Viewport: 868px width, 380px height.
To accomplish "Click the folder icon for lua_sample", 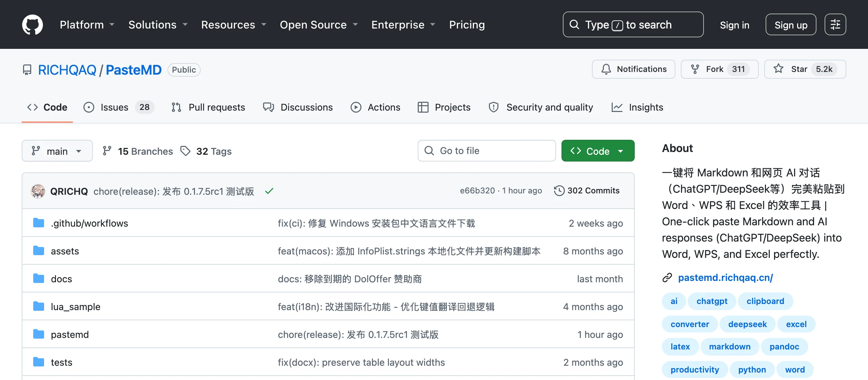I will (39, 306).
